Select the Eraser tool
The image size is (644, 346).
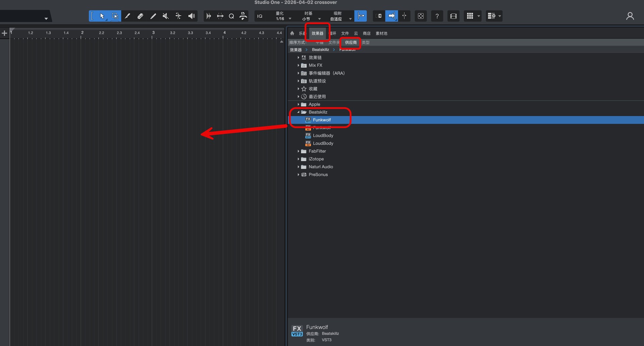(140, 16)
